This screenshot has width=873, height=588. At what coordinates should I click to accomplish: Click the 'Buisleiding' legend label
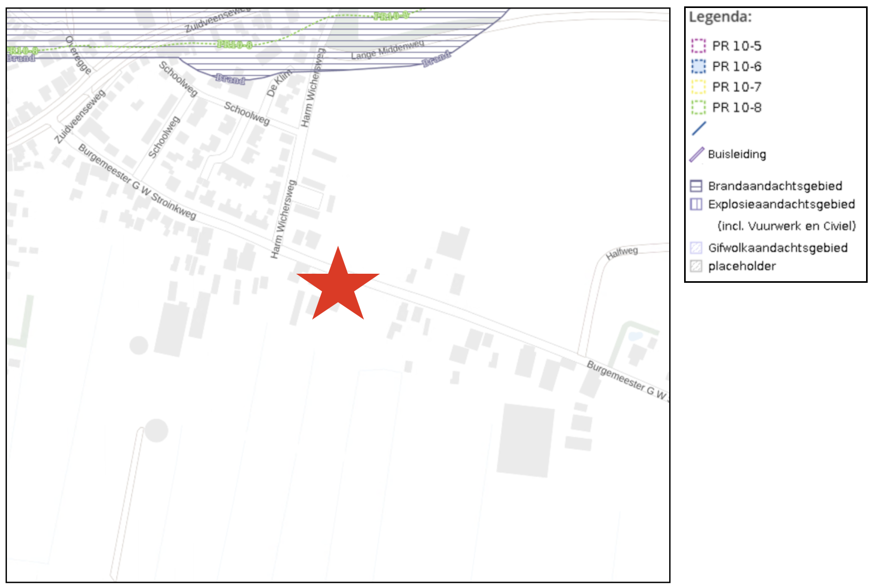pyautogui.click(x=737, y=154)
